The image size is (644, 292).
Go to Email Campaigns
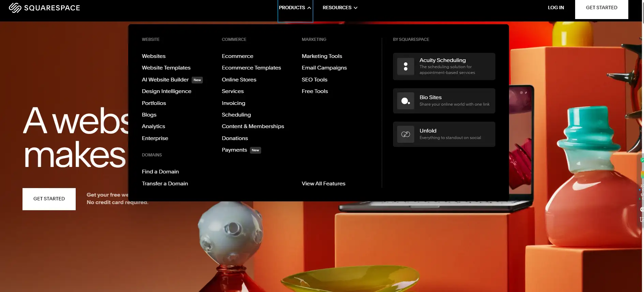[x=324, y=68]
